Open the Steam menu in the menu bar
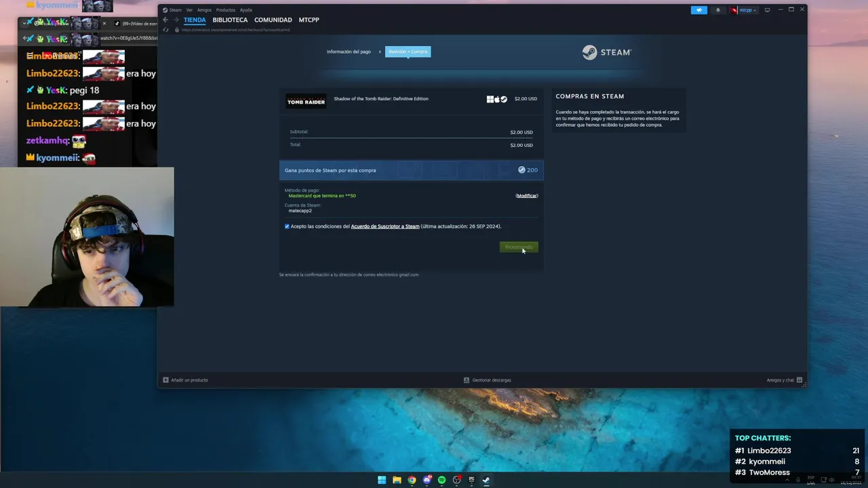 [175, 10]
